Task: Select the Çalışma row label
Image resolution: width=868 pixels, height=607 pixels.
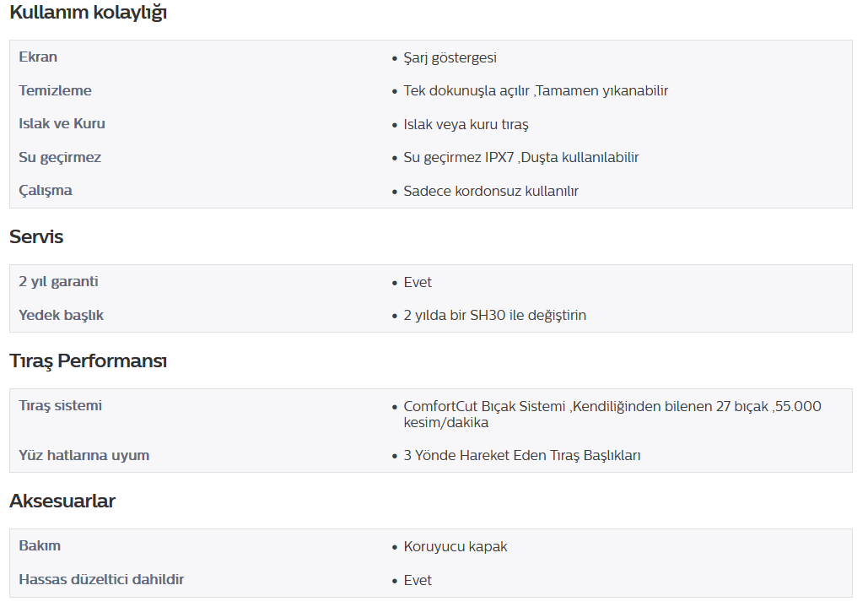Action: click(46, 191)
